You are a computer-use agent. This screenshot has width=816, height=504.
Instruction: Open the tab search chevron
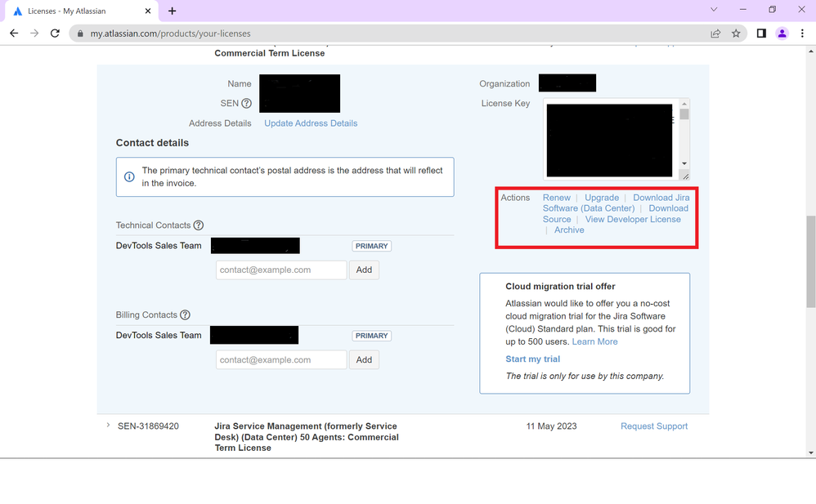pos(714,9)
